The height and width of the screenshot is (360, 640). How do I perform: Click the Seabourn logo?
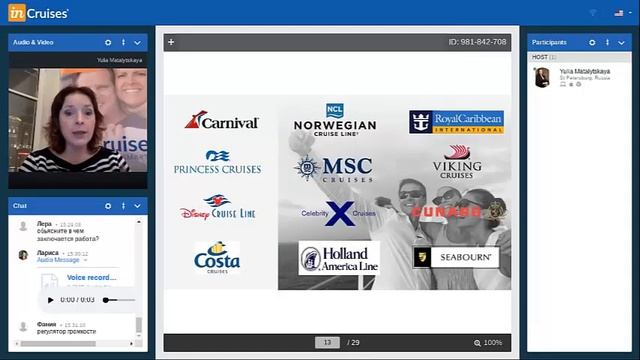pyautogui.click(x=456, y=257)
